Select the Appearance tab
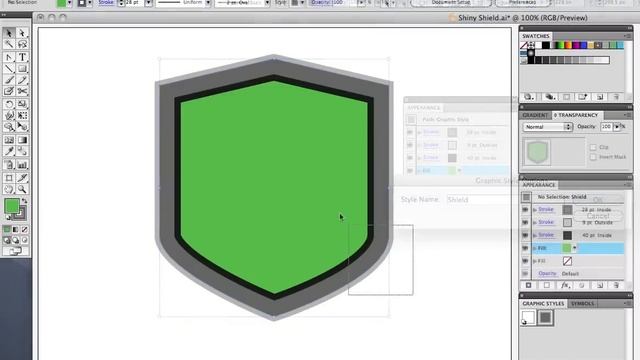 pyautogui.click(x=538, y=185)
